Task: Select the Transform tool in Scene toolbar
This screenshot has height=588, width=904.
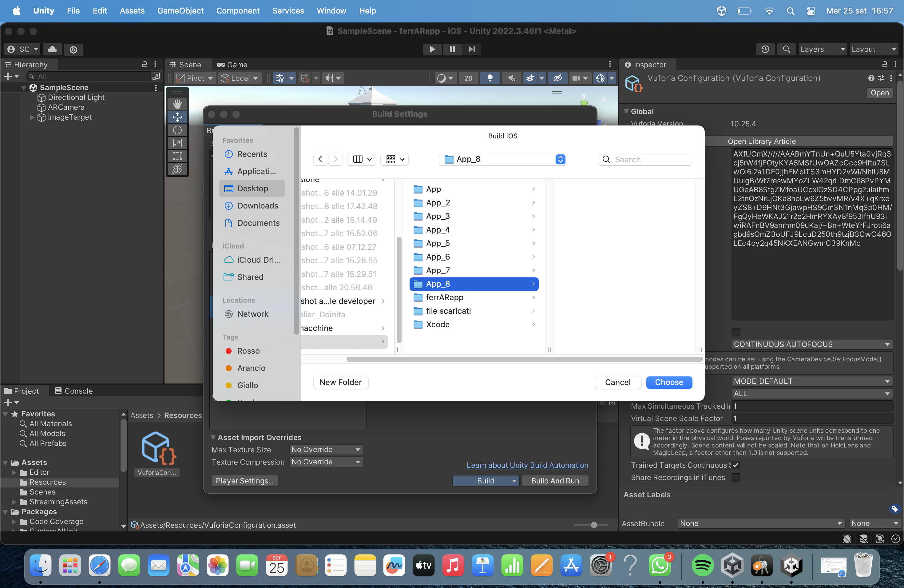Action: click(177, 169)
